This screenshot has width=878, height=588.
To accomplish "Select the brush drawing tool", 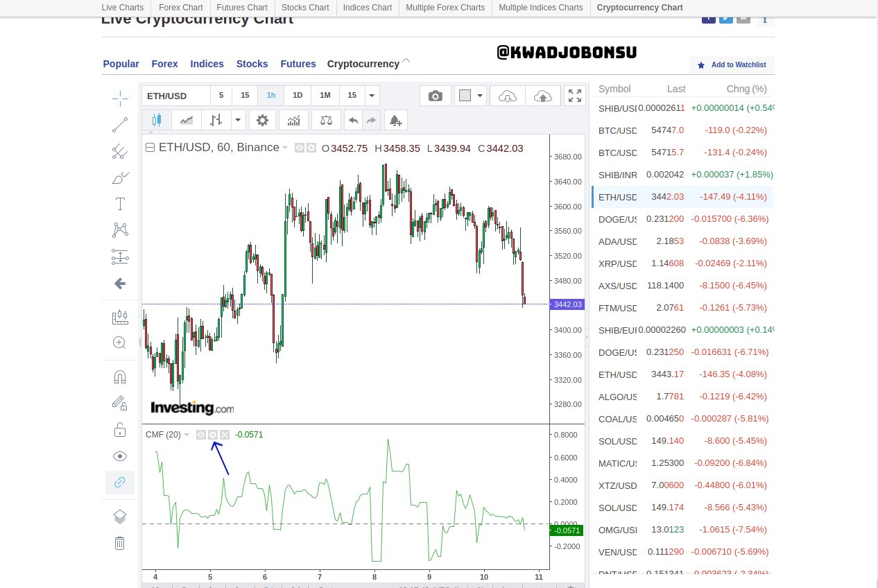I will click(x=120, y=178).
